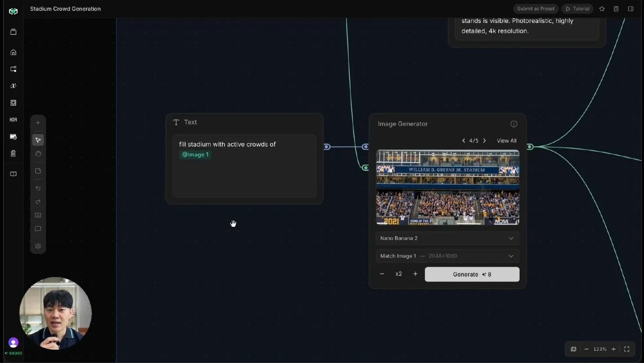Show next generated image result
644x363 pixels.
pyautogui.click(x=484, y=141)
